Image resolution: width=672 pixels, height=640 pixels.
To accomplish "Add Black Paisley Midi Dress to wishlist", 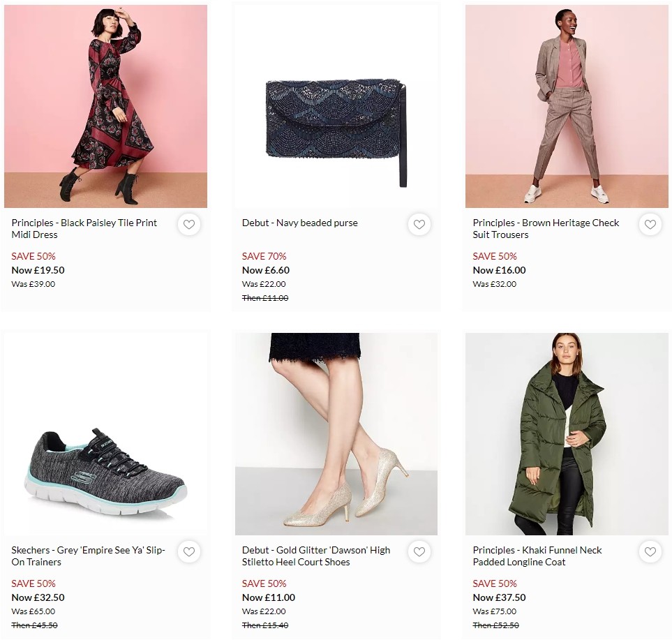I will 188,225.
